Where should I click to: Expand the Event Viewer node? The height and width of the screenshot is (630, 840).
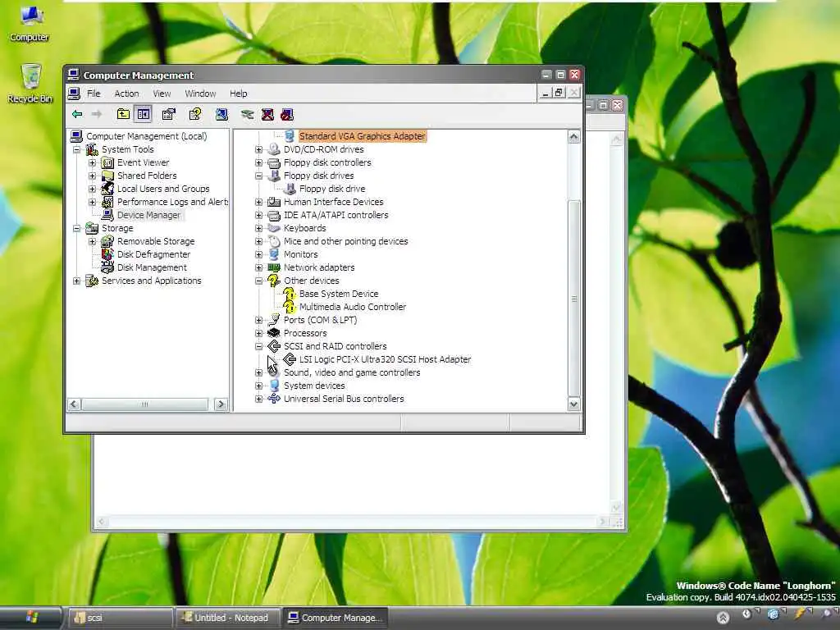tap(92, 162)
